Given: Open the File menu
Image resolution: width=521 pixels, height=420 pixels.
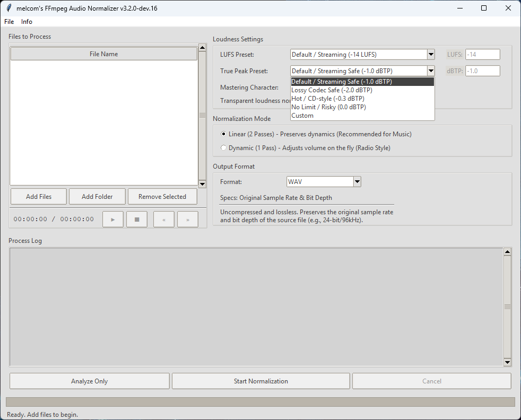Looking at the screenshot, I should [9, 22].
